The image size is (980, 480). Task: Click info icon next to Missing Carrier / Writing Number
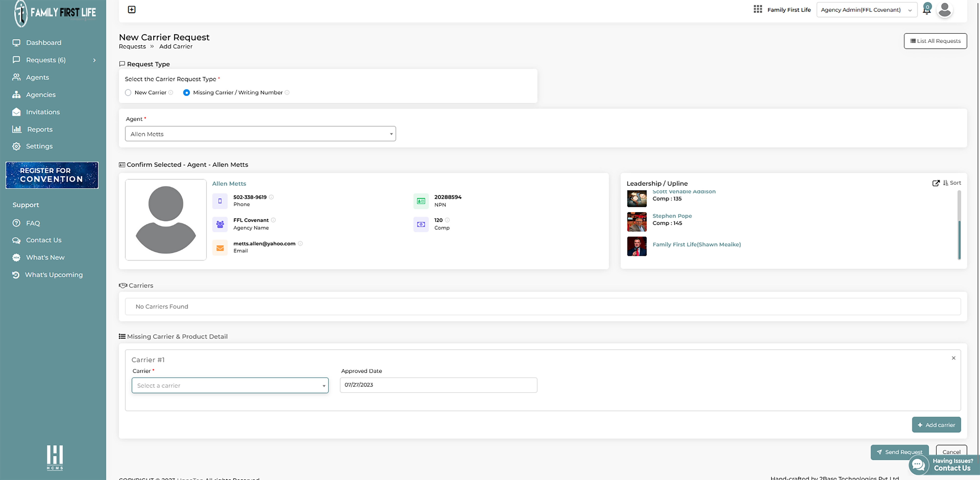[287, 92]
